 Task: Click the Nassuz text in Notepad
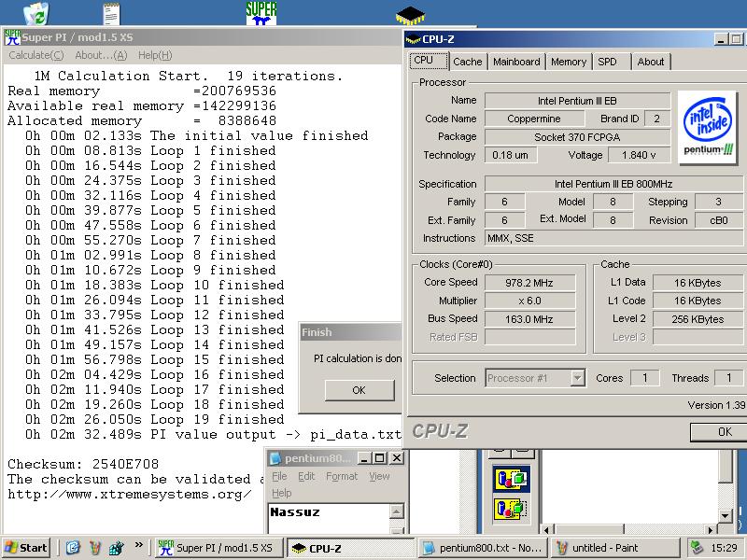pyautogui.click(x=295, y=512)
